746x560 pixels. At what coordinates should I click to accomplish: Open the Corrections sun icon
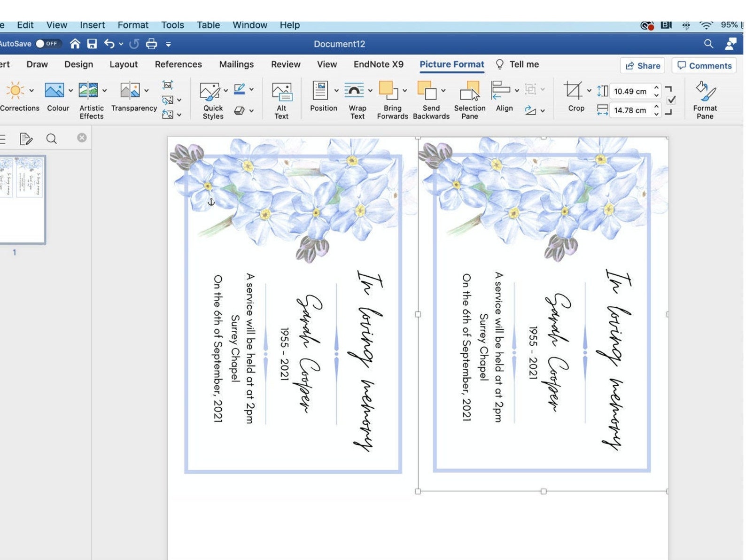(15, 90)
